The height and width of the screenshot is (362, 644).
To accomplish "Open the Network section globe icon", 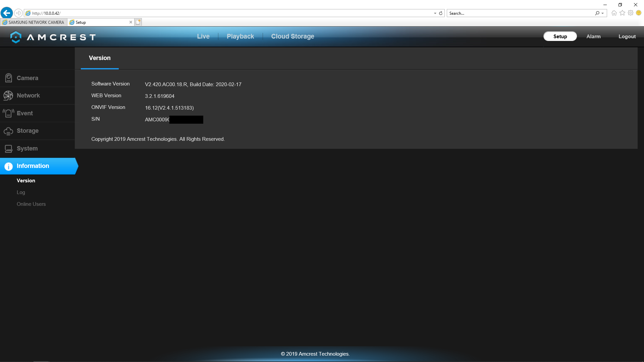I will [8, 96].
